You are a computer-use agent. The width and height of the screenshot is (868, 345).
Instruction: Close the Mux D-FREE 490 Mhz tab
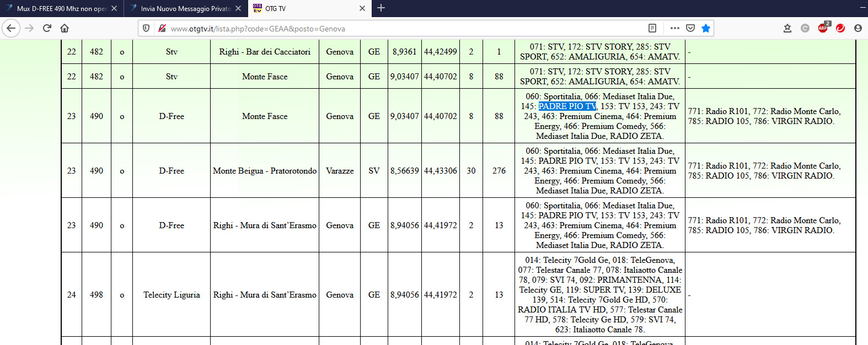click(114, 8)
